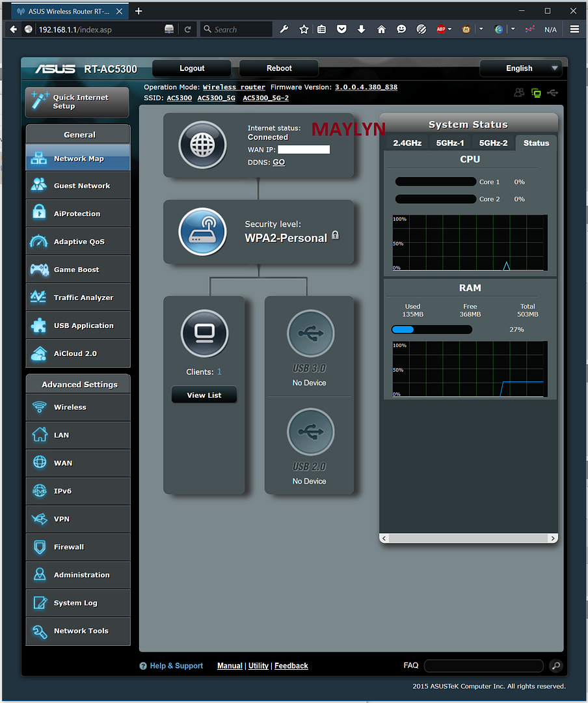Click the Help & Support link
Screen dimensions: 588x703
(x=176, y=666)
